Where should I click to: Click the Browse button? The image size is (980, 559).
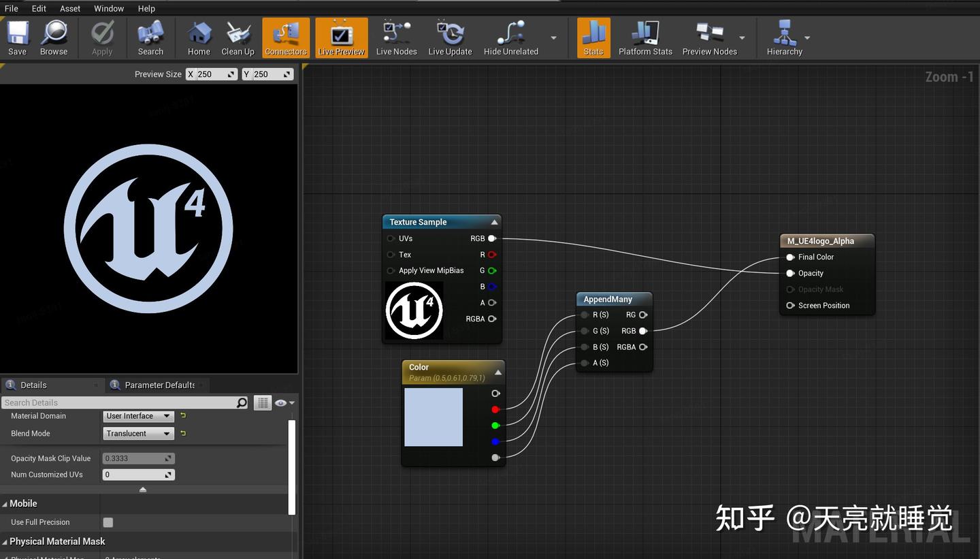(54, 37)
